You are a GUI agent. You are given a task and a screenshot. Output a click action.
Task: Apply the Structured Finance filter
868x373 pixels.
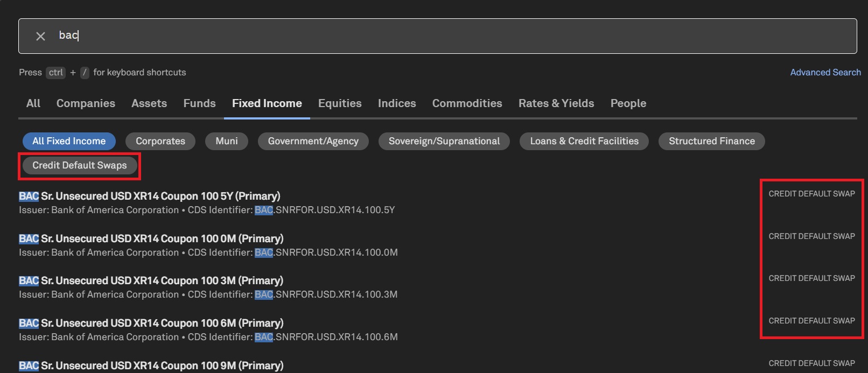tap(711, 141)
